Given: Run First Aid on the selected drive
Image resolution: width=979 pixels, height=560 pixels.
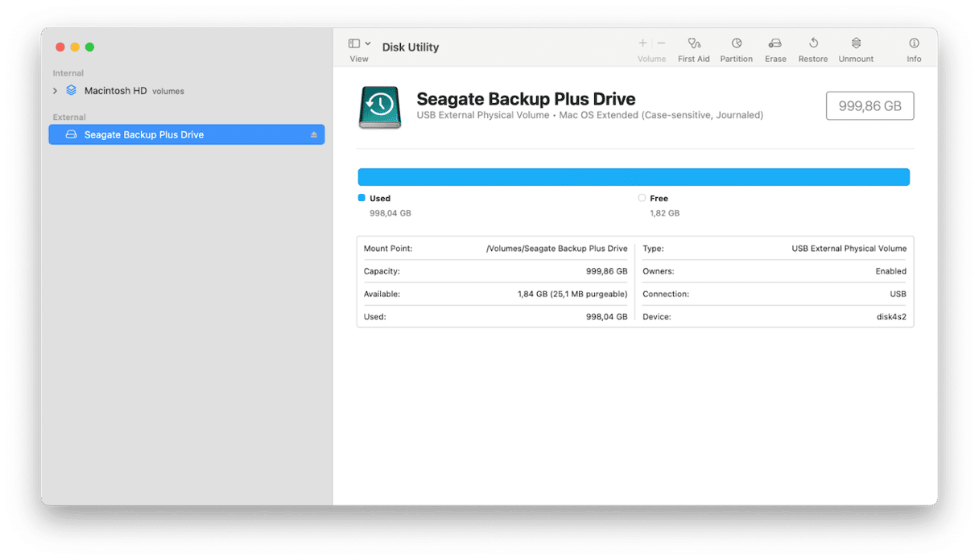Looking at the screenshot, I should pos(693,48).
